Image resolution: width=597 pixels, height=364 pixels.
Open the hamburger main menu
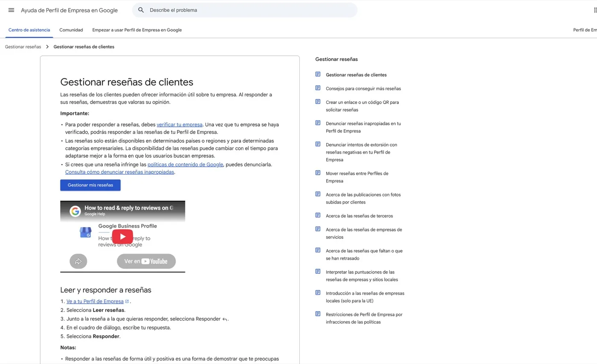pos(11,10)
